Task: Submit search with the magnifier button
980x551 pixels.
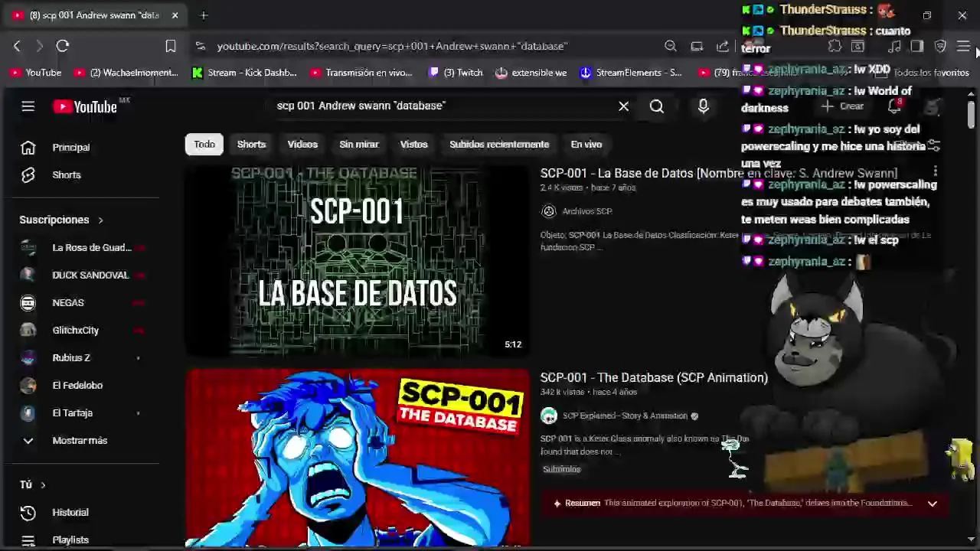Action: (x=657, y=106)
